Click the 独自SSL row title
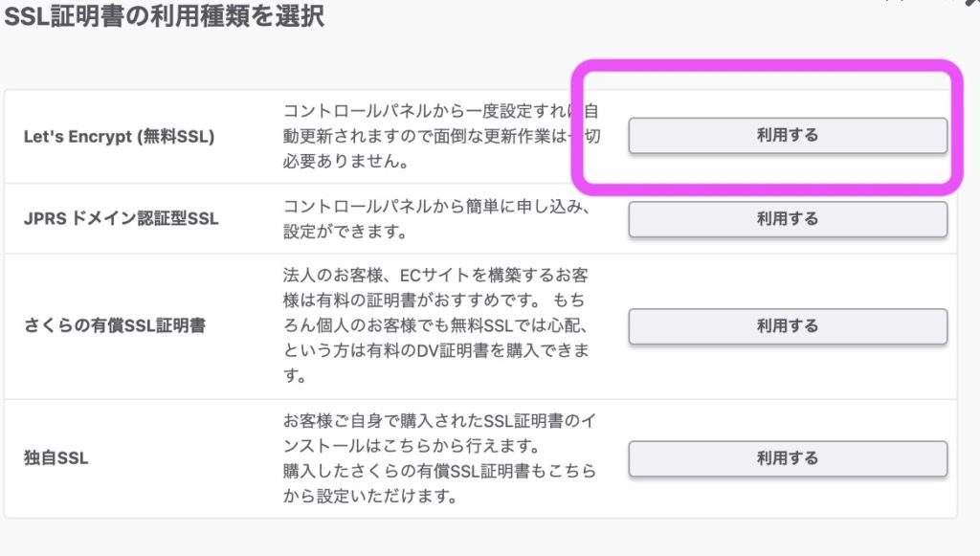Image resolution: width=980 pixels, height=556 pixels. pyautogui.click(x=56, y=458)
